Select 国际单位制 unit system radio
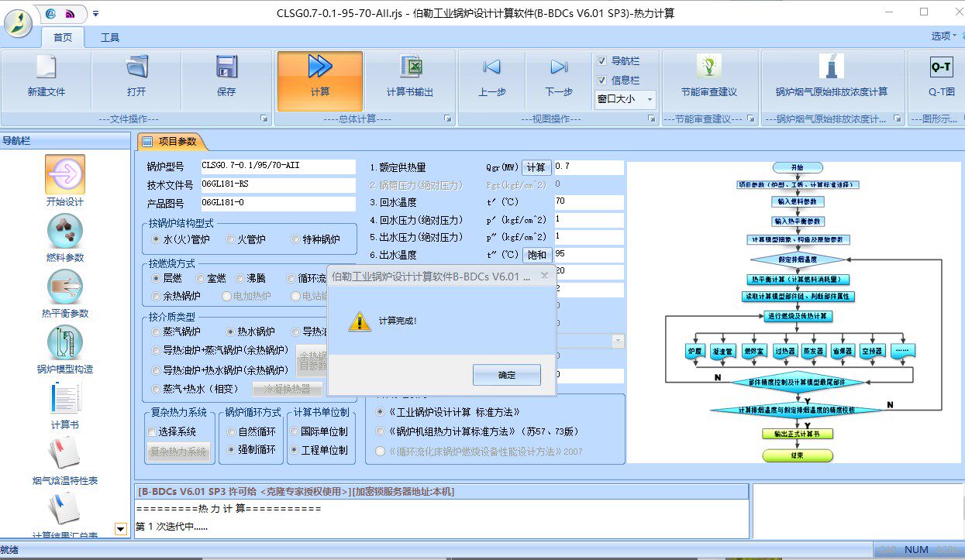 click(294, 431)
